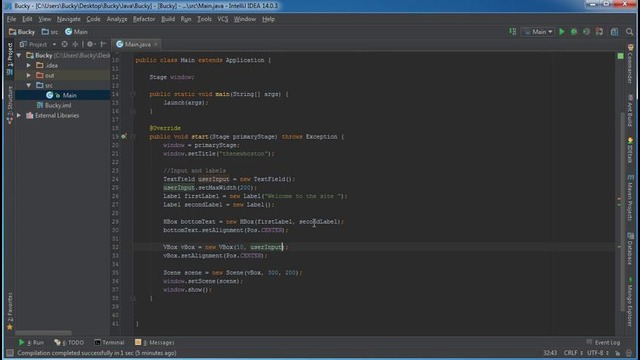Fold the main method at line 14
Screen dimensions: 640x360
coord(133,94)
